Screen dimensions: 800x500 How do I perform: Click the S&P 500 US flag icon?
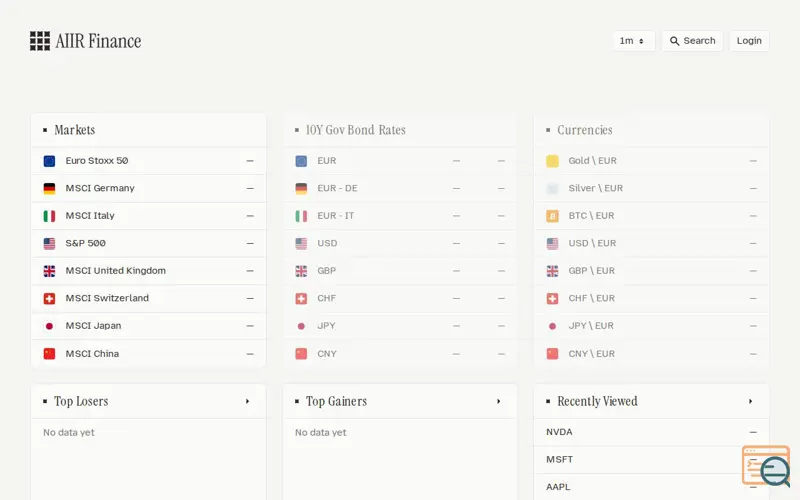point(49,244)
